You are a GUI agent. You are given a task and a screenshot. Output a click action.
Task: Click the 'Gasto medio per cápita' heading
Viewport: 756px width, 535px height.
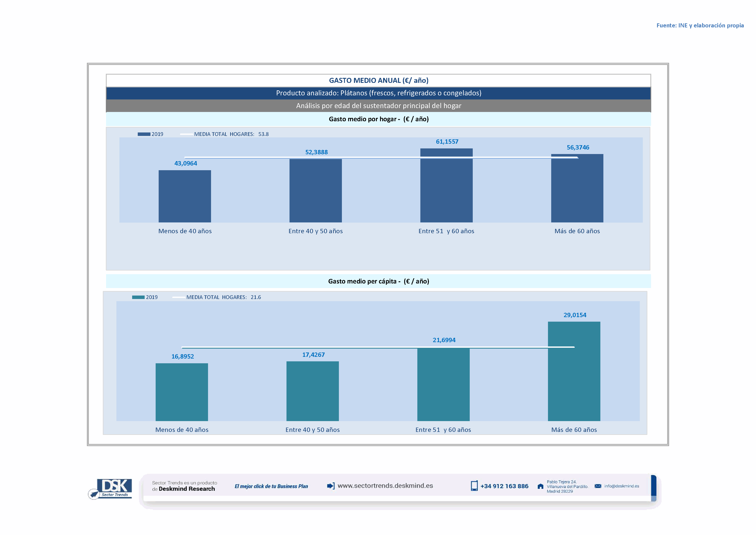[x=378, y=281]
